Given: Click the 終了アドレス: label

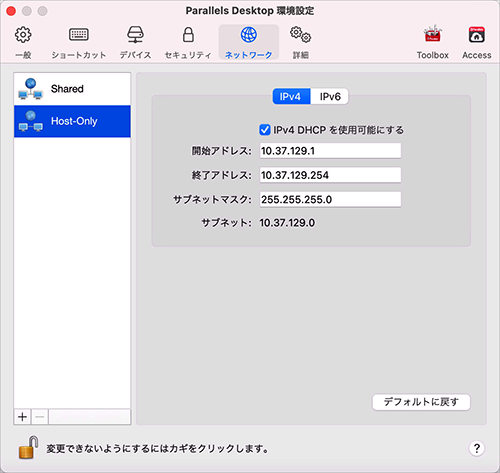Looking at the screenshot, I should [x=221, y=175].
